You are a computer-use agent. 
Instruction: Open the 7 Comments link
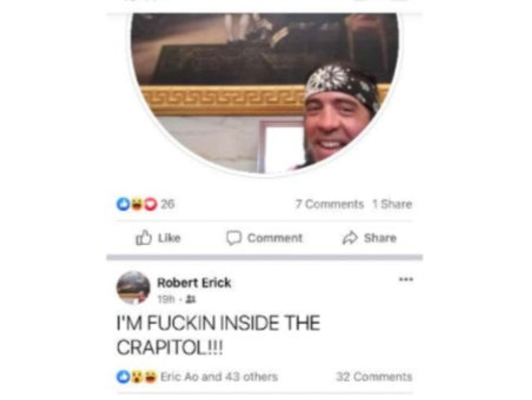330,204
